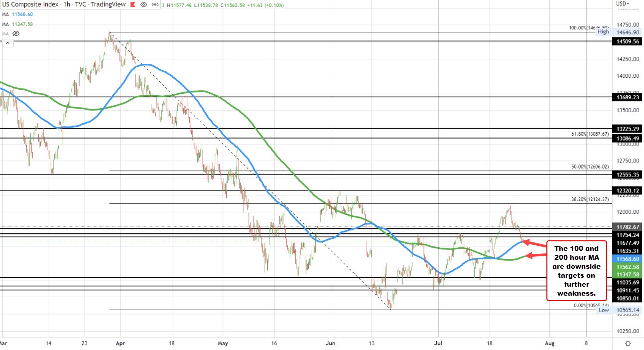
Task: Click the May date on time axis
Action: click(x=223, y=343)
